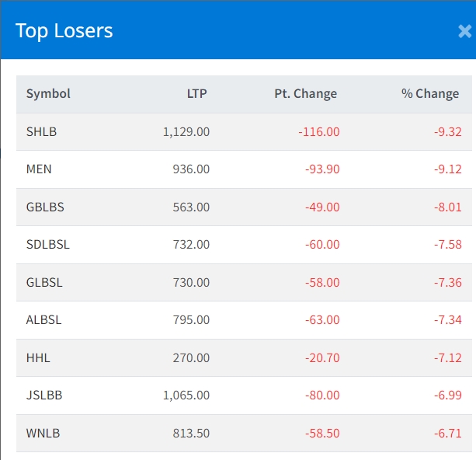Open the SHLB symbol link
Screen dimensions: 476x460
pyautogui.click(x=41, y=132)
